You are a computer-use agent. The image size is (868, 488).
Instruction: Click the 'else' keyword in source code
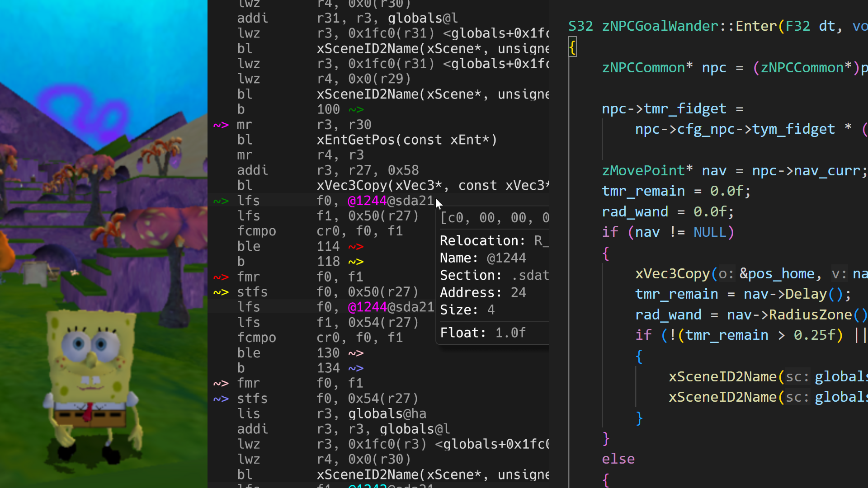pyautogui.click(x=618, y=459)
